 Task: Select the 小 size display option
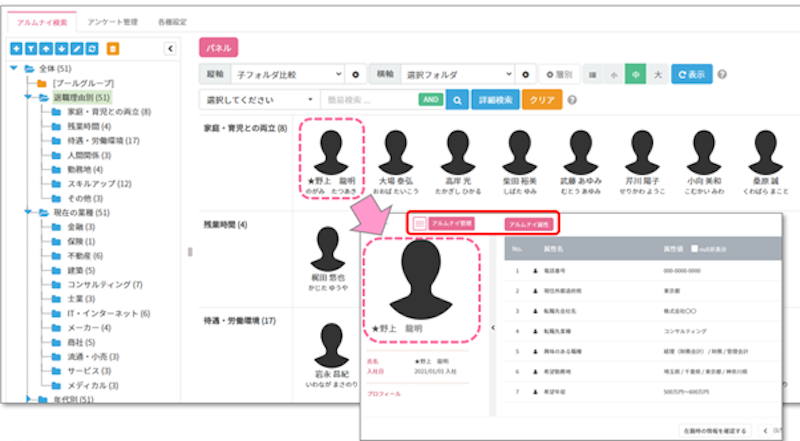pyautogui.click(x=614, y=75)
